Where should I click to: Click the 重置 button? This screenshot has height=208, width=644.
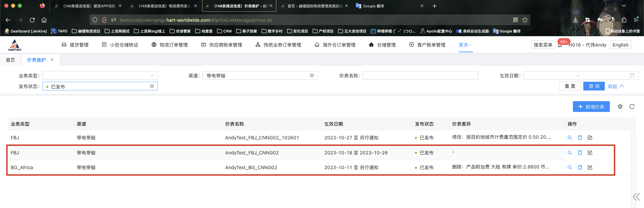point(570,86)
